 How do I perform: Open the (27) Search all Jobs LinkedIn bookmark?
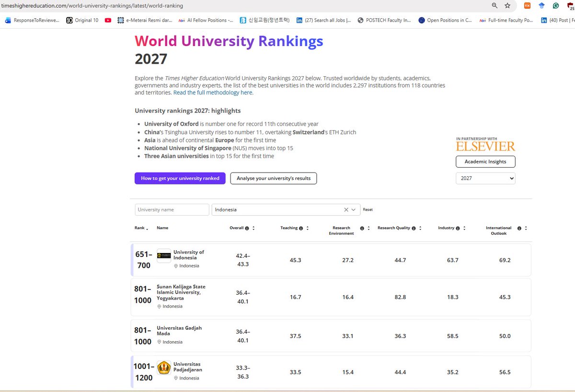click(x=323, y=20)
